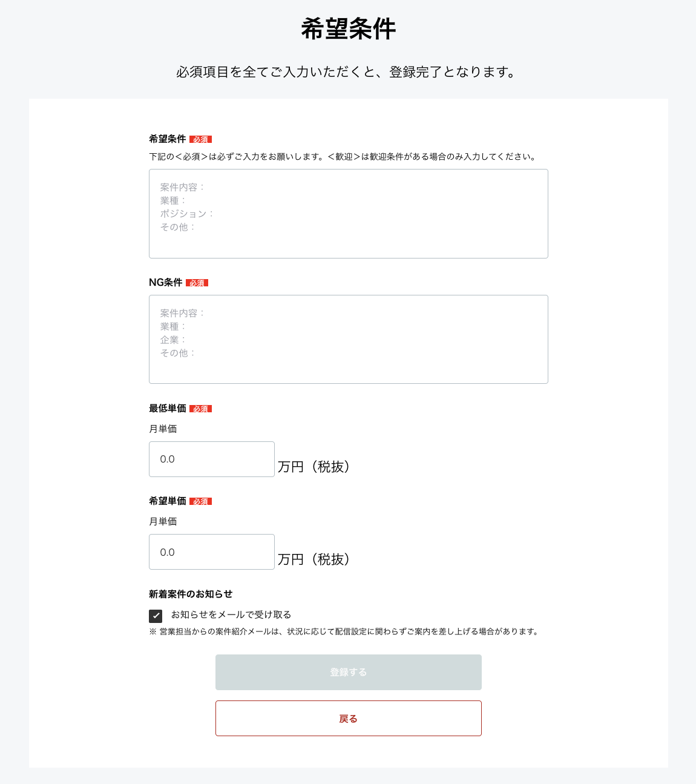This screenshot has height=784, width=696.
Task: Click 万円（税抜） beside the 希望単価 input
Action: [x=314, y=559]
